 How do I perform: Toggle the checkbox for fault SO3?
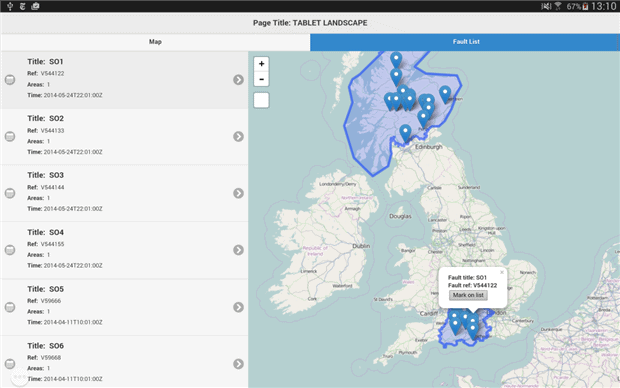(x=10, y=193)
